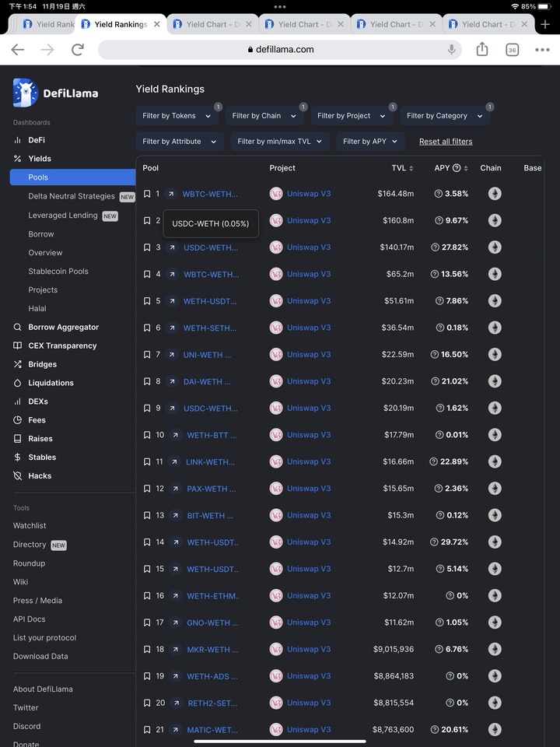Click the APY question mark for 27.82%
The width and height of the screenshot is (560, 747).
tap(435, 247)
